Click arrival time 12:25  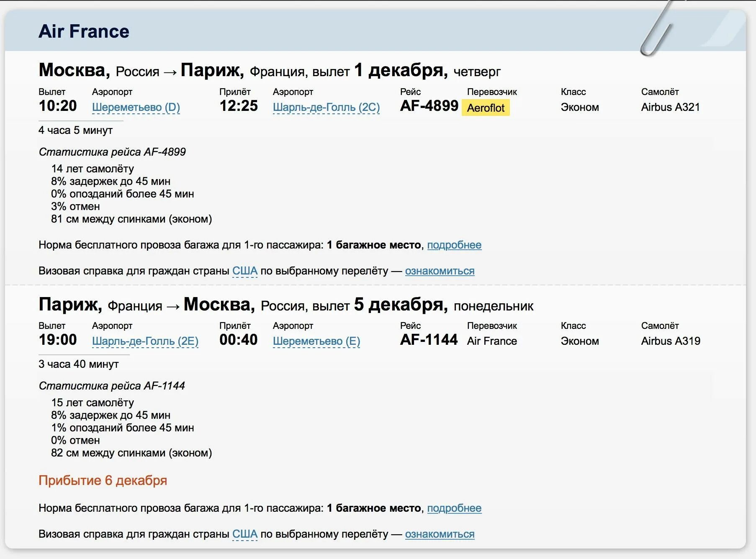(239, 106)
